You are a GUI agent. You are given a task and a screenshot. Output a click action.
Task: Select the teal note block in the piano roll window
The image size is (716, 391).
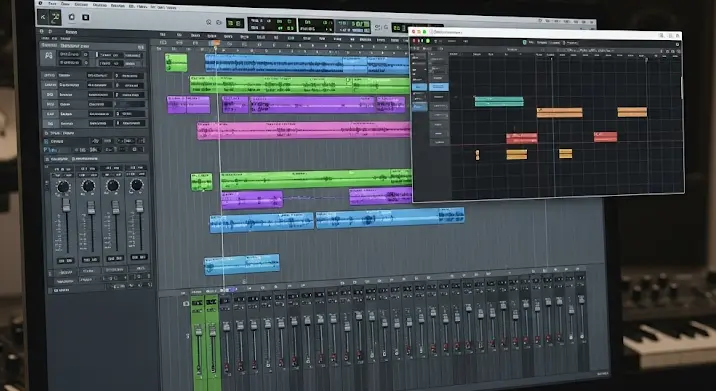pyautogui.click(x=499, y=101)
